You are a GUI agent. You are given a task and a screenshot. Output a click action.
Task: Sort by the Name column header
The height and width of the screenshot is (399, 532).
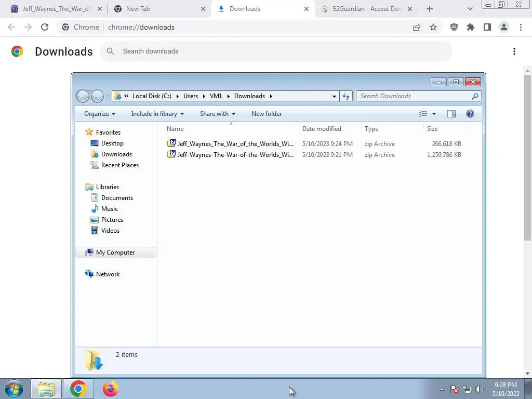(x=231, y=129)
